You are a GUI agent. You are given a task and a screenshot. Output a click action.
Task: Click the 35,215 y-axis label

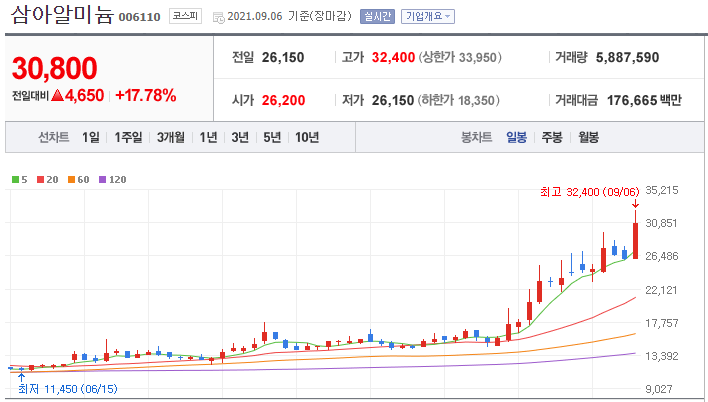pyautogui.click(x=662, y=190)
